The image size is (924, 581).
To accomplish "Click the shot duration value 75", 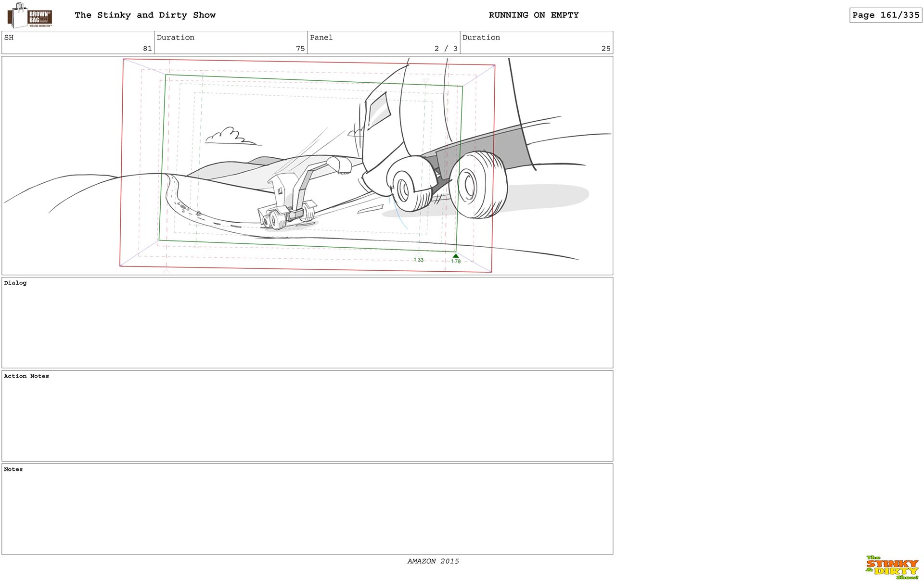I will click(x=300, y=49).
